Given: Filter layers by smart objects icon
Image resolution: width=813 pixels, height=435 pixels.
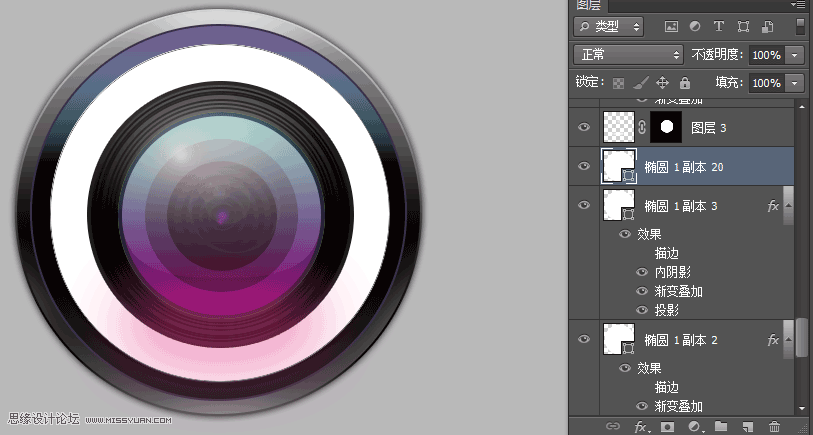Looking at the screenshot, I should click(x=768, y=26).
